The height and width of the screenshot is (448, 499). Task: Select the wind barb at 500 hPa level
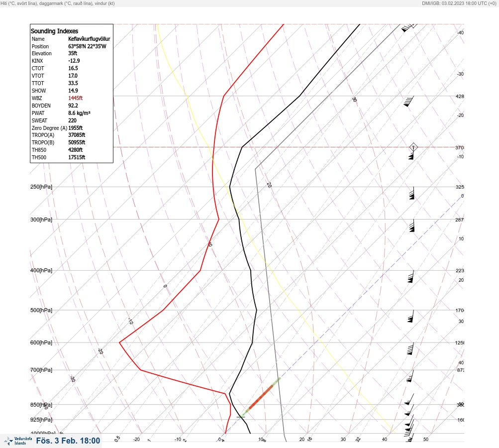click(410, 316)
